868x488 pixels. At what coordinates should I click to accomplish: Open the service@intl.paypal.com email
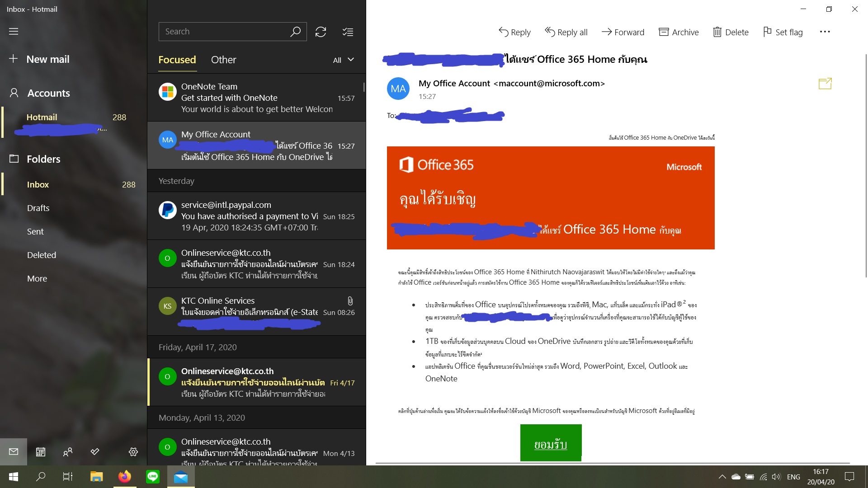[256, 216]
